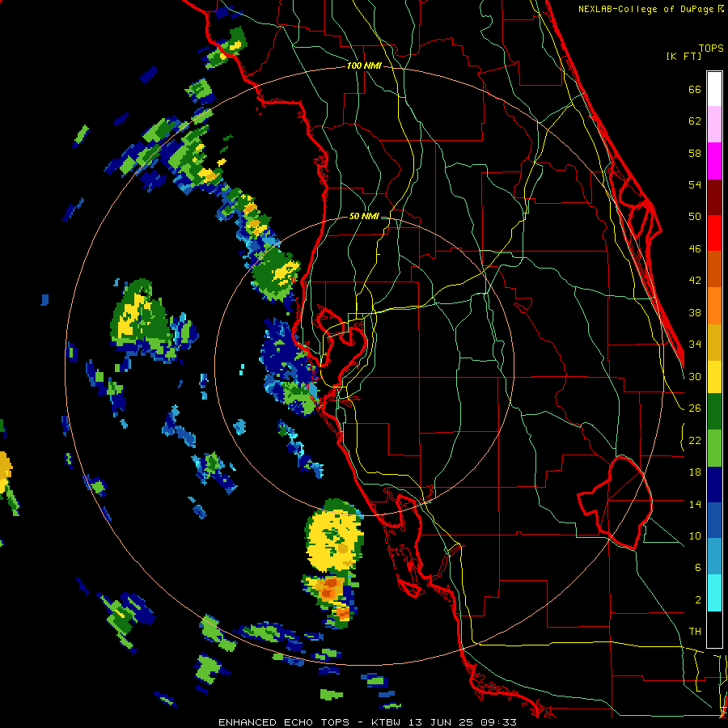Click the light pink 62 kft legend swatch
This screenshot has height=728, width=728.
pyautogui.click(x=714, y=124)
